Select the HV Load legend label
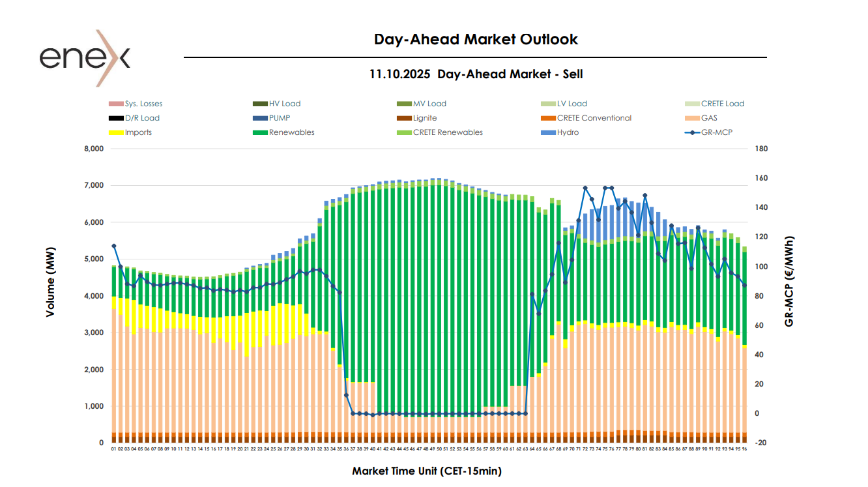This screenshot has width=868, height=487. (285, 104)
